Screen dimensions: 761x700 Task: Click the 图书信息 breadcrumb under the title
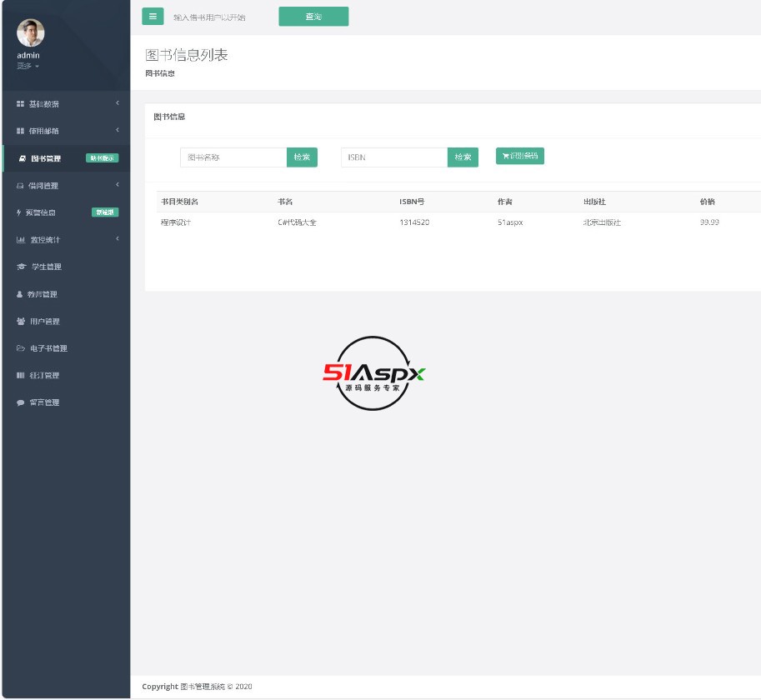coord(160,73)
